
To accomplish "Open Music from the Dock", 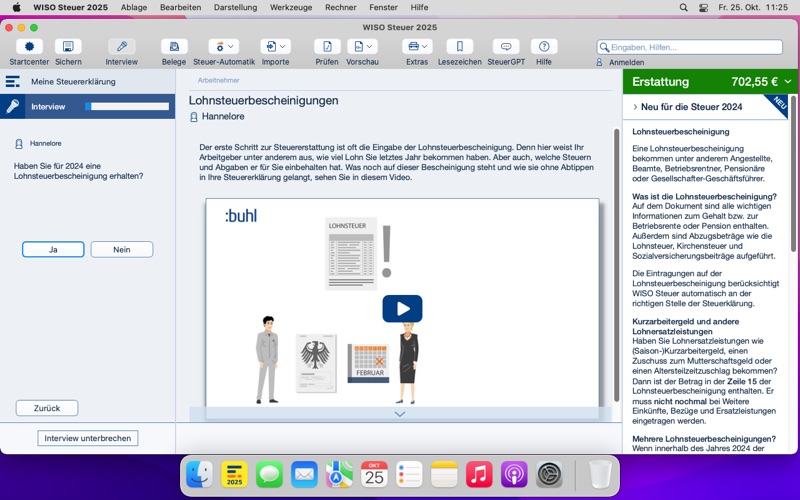I will [479, 474].
